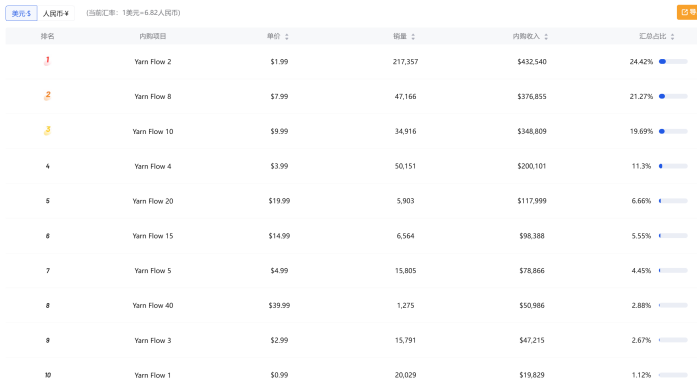Click the 4.45% share percentage

click(641, 271)
